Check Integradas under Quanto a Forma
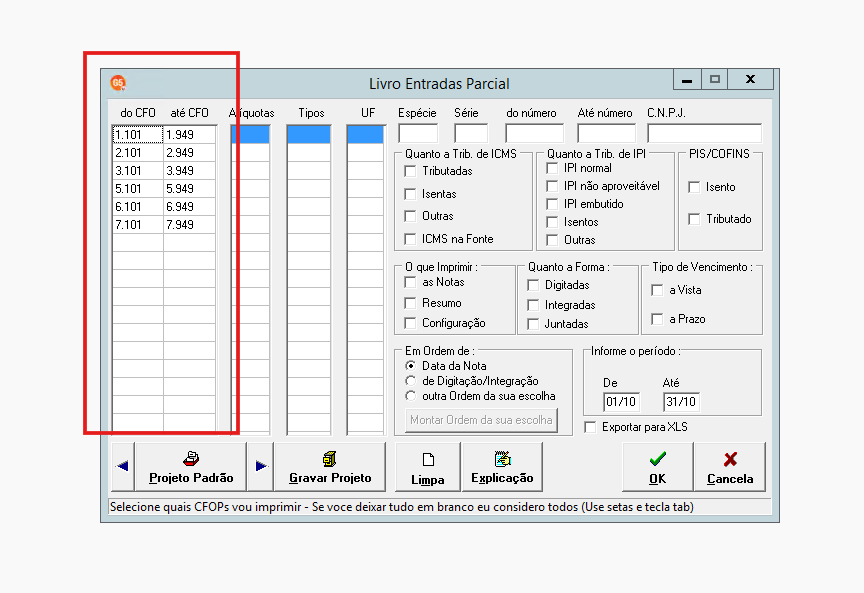 tap(533, 305)
